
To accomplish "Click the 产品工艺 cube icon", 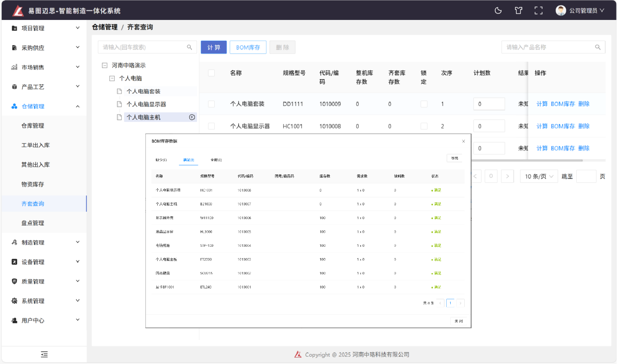I will (x=14, y=86).
